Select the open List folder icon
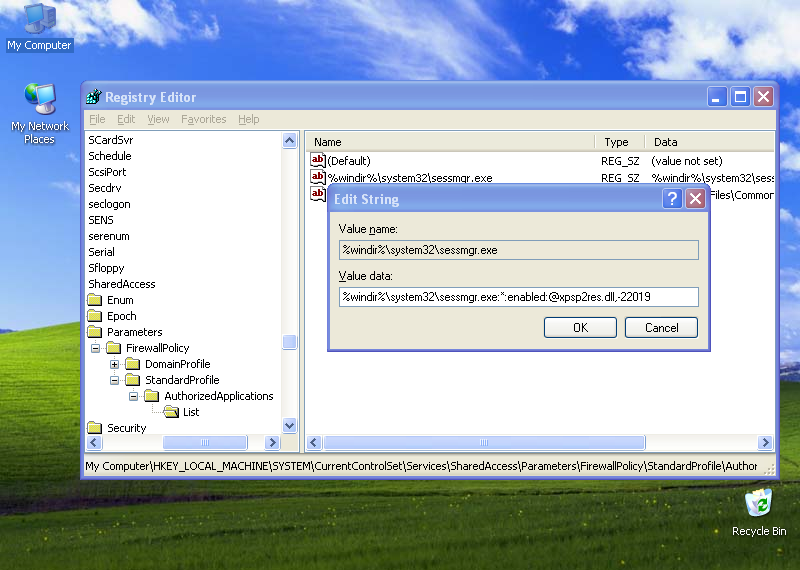800x570 pixels. coord(171,411)
